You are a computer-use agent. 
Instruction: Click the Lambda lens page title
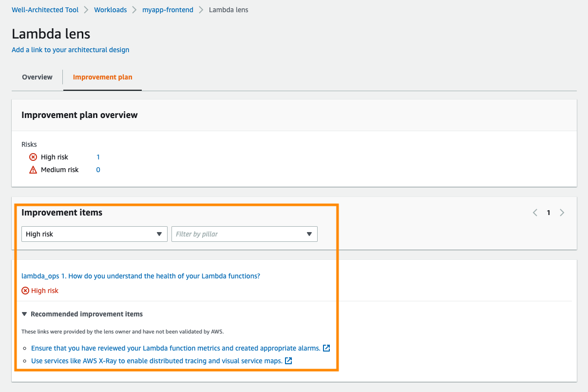point(51,34)
